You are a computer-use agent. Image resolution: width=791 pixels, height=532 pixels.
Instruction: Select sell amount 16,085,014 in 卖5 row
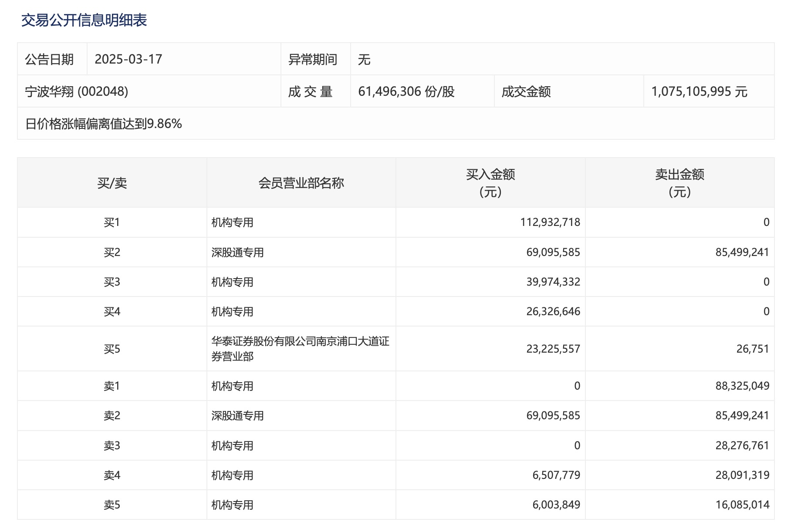(742, 505)
